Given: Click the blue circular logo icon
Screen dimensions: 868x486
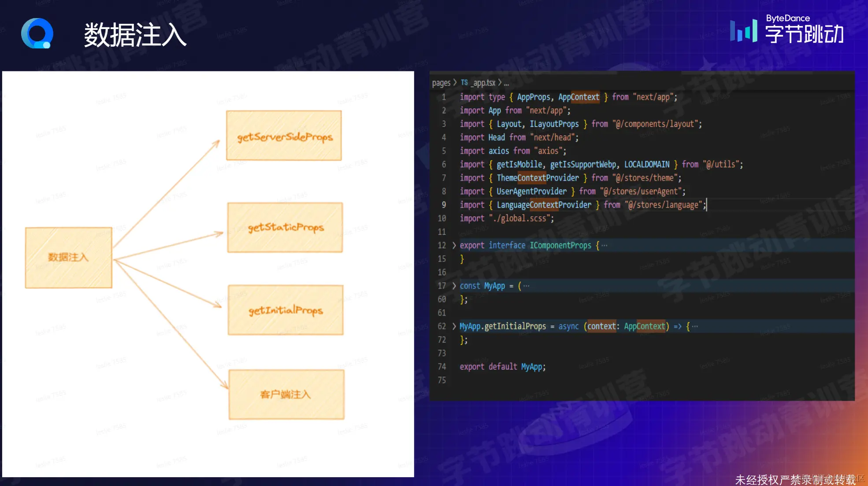Looking at the screenshot, I should pyautogui.click(x=37, y=33).
